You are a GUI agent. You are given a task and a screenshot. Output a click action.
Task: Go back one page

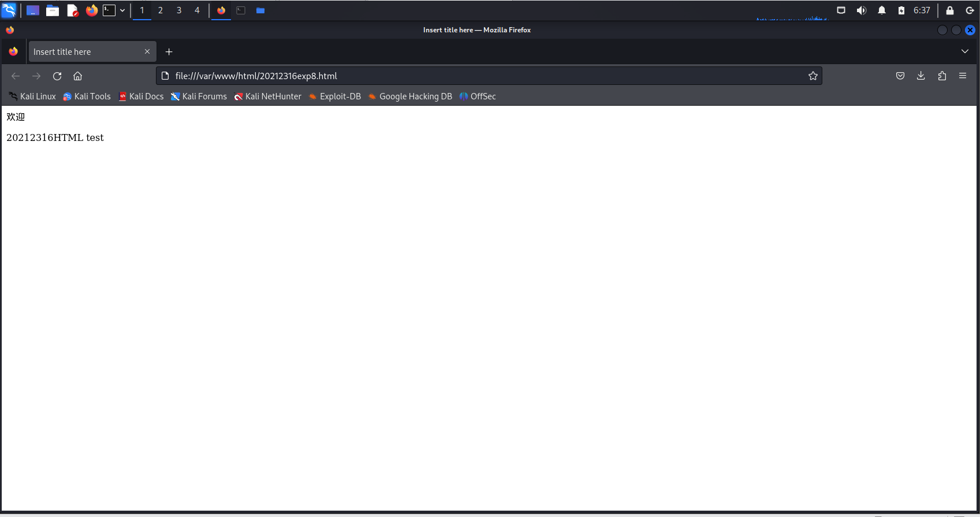16,76
